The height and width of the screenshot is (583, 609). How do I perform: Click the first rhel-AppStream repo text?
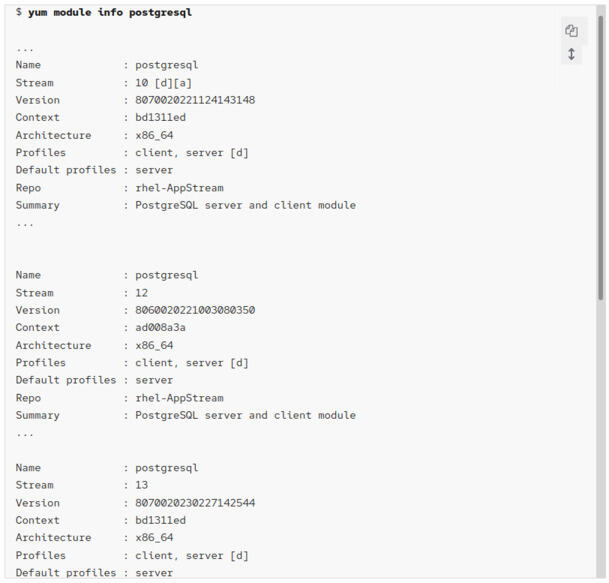coord(179,188)
